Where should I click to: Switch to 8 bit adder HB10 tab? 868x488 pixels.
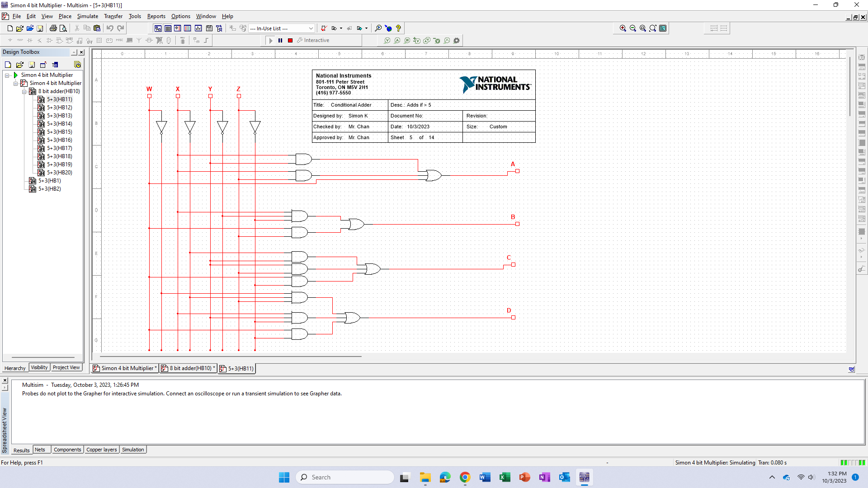(187, 368)
